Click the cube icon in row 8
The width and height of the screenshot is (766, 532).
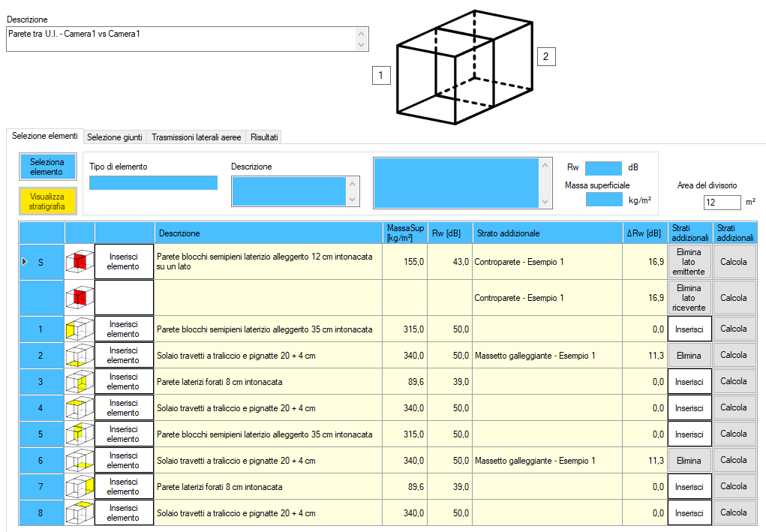[80, 513]
